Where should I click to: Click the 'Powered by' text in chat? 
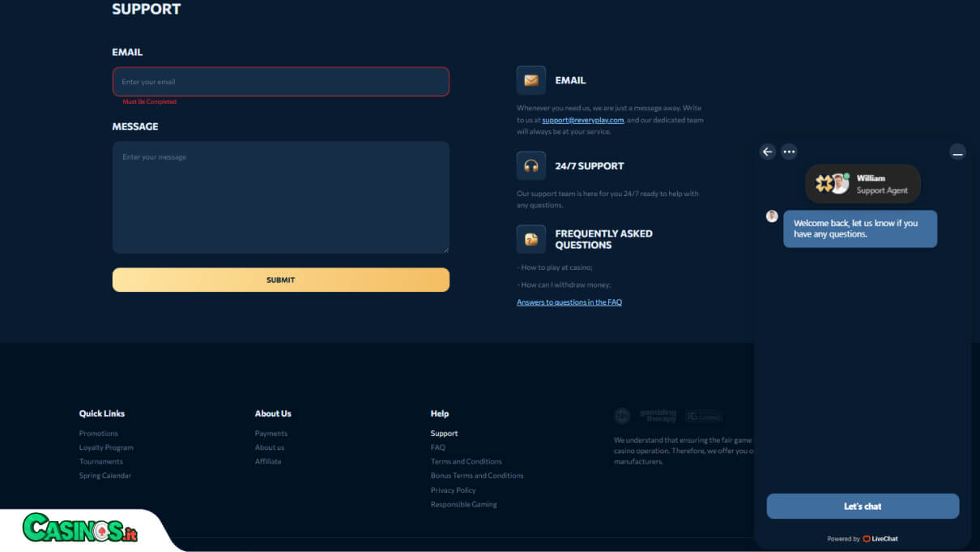coord(844,539)
